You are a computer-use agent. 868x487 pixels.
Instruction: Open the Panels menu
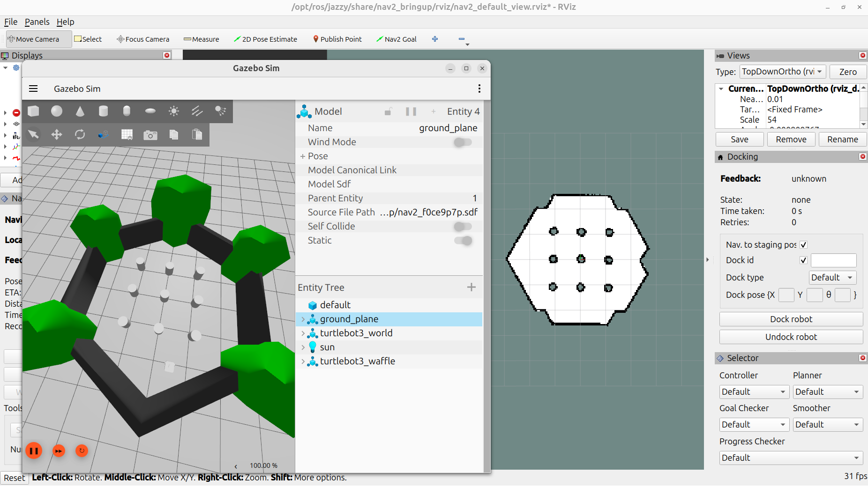pyautogui.click(x=37, y=22)
